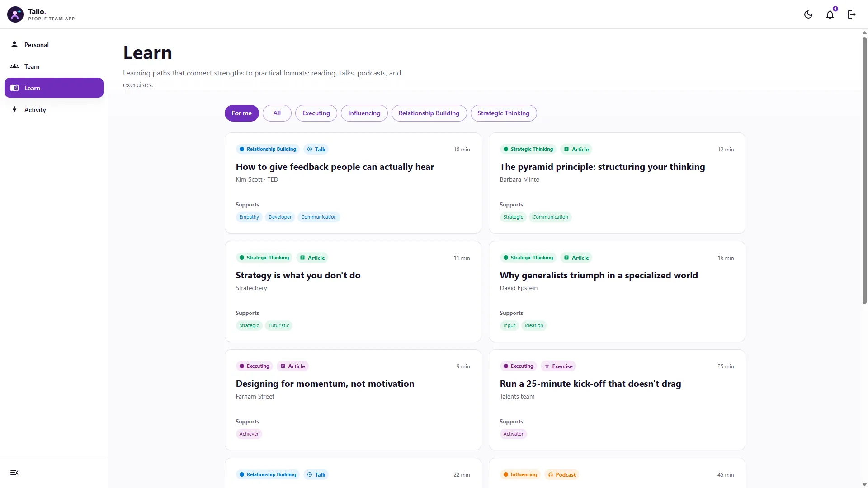
Task: Open notifications bell
Action: pos(830,14)
